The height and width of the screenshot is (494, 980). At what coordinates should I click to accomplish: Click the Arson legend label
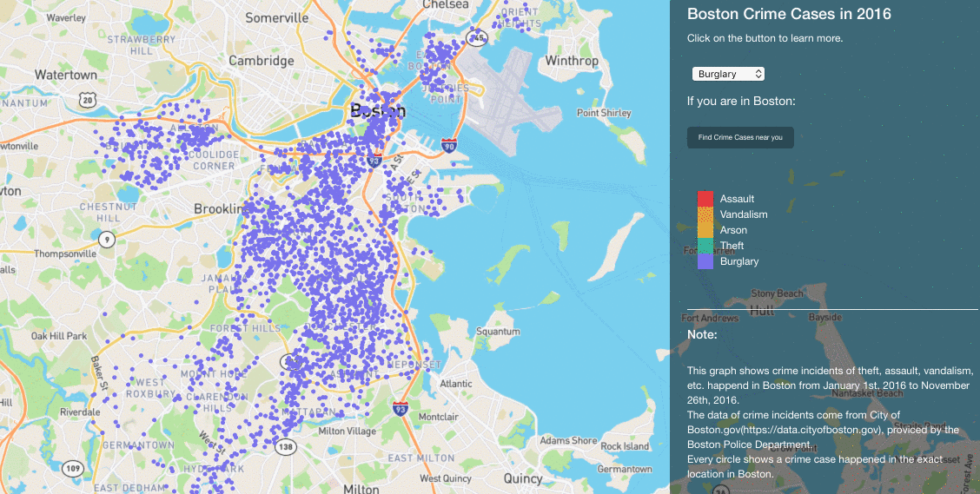pyautogui.click(x=733, y=230)
